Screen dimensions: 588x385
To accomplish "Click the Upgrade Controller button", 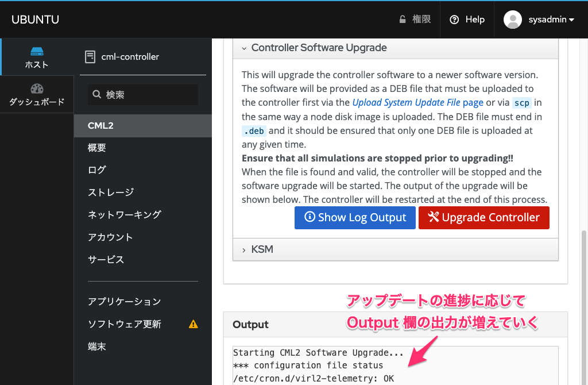I will (x=483, y=218).
